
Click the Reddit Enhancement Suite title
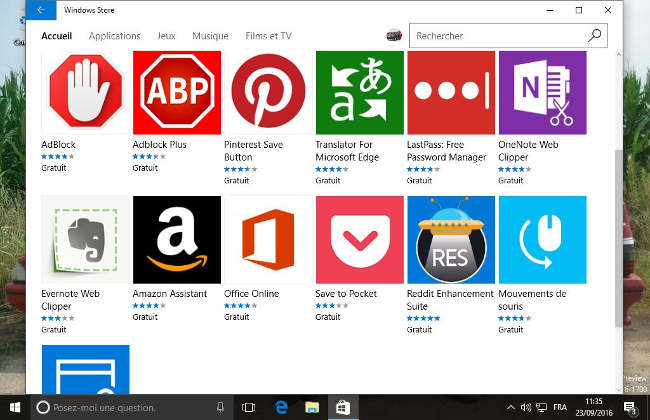[x=450, y=300]
